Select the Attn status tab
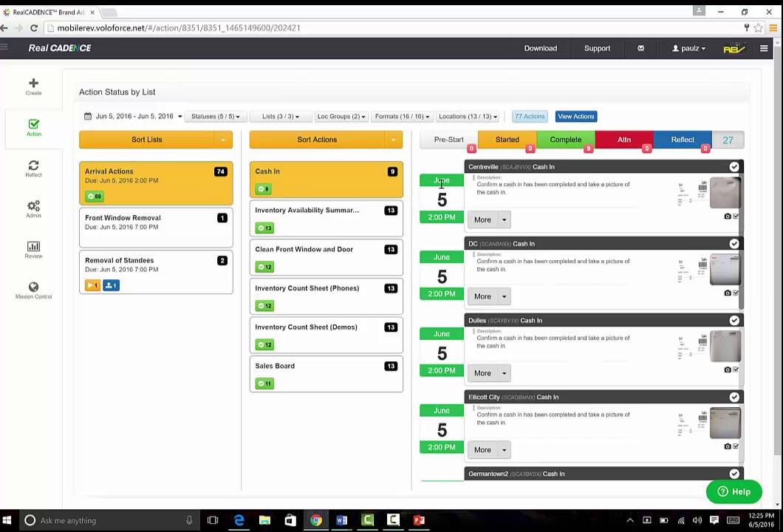 pyautogui.click(x=623, y=140)
